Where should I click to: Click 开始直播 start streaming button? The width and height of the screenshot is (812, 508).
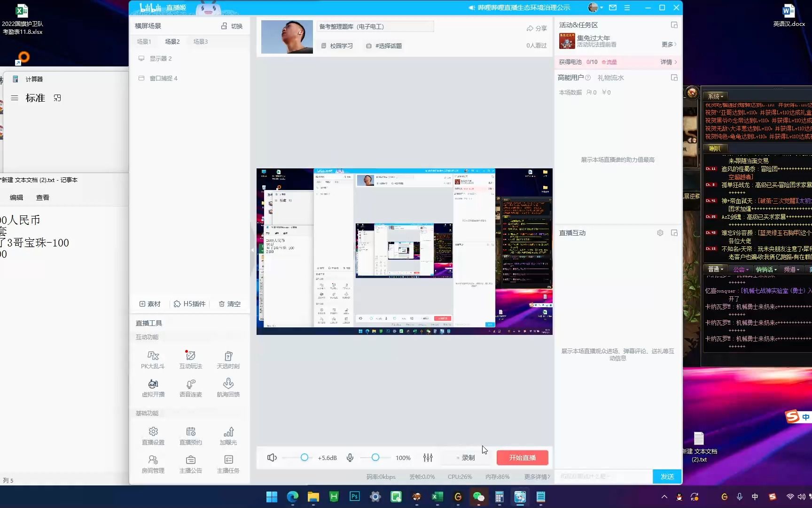point(523,458)
